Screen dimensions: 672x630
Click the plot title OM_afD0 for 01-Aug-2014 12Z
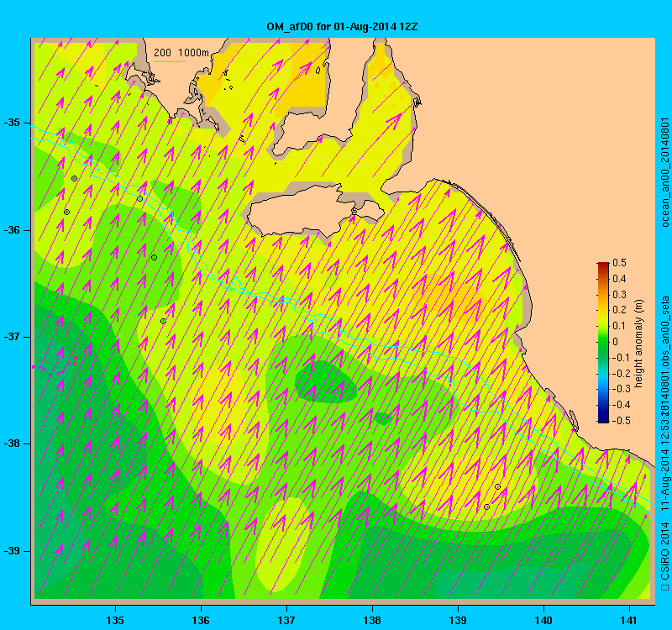[x=342, y=27]
